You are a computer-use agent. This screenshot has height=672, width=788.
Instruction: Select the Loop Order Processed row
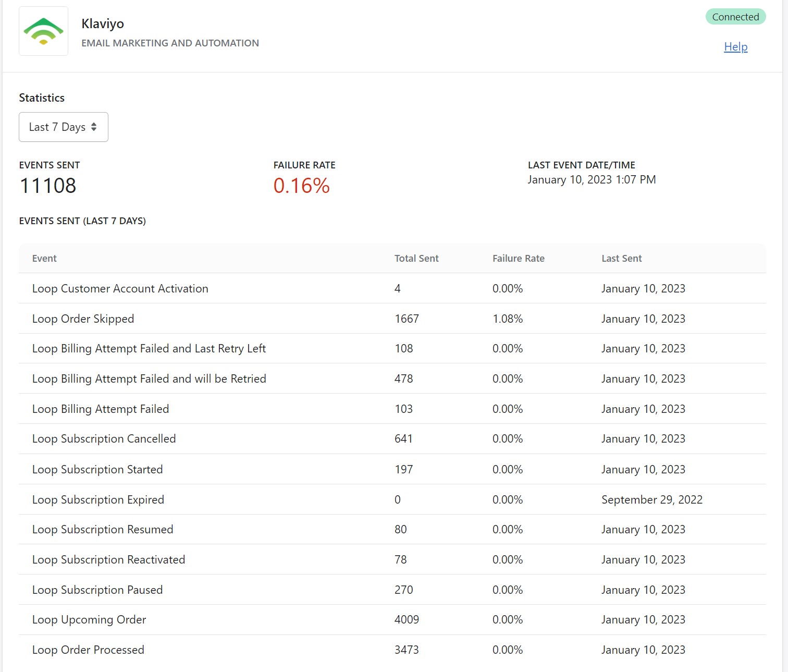88,650
